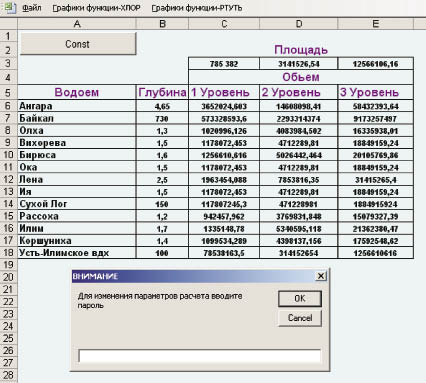Select cell with value 2293314374
Screen dimensions: 426x383
[x=299, y=118]
